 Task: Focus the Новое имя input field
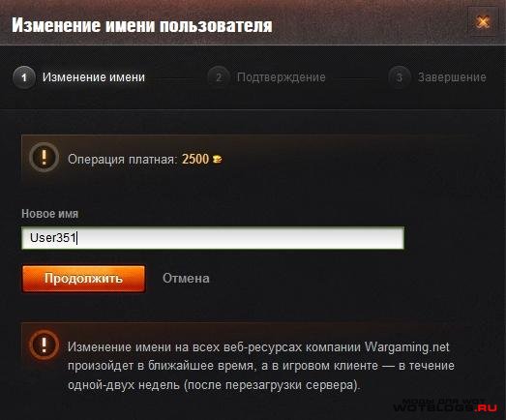coord(213,238)
